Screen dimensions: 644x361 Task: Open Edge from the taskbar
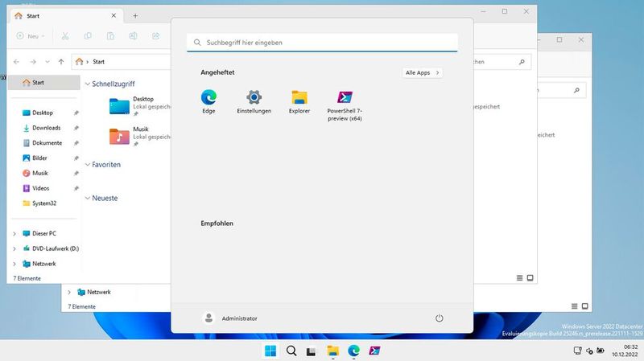pyautogui.click(x=353, y=351)
